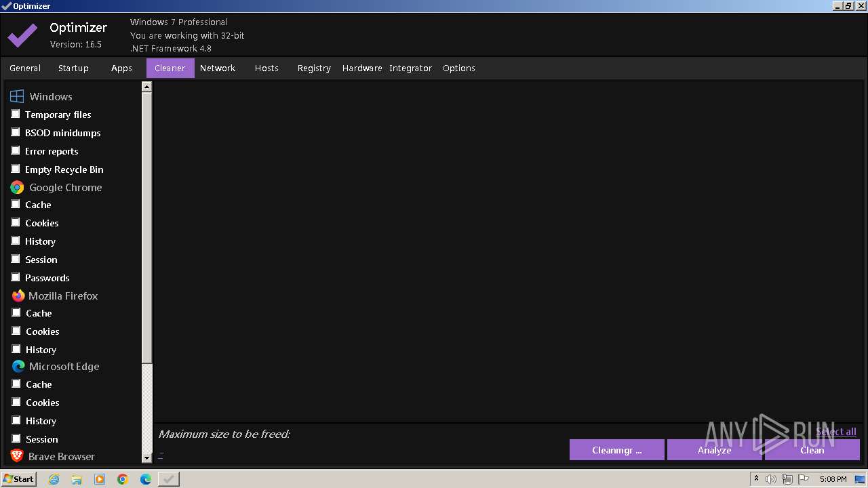This screenshot has width=868, height=488.
Task: Open Internet Explorer from the taskbar
Action: [54, 479]
